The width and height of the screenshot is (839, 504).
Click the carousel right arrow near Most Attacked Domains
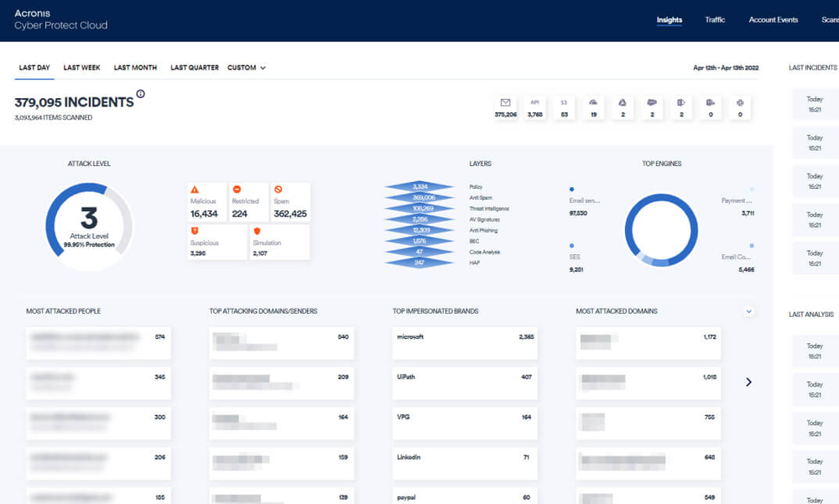(x=748, y=382)
